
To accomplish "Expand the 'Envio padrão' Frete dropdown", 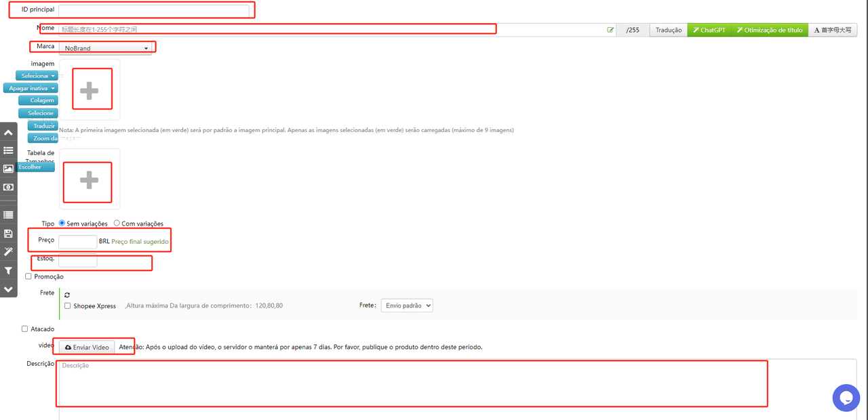I will click(x=406, y=306).
